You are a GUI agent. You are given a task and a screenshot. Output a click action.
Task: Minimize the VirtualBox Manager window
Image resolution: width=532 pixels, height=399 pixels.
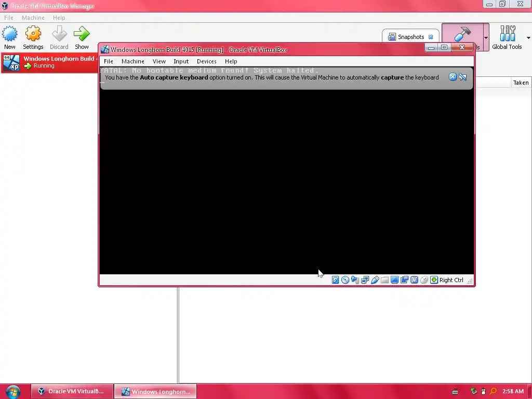pyautogui.click(x=489, y=4)
